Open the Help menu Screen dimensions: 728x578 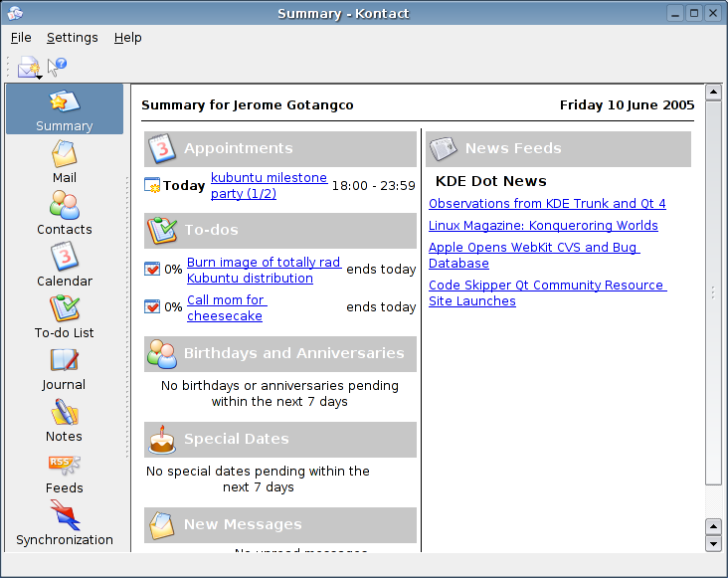coord(127,38)
